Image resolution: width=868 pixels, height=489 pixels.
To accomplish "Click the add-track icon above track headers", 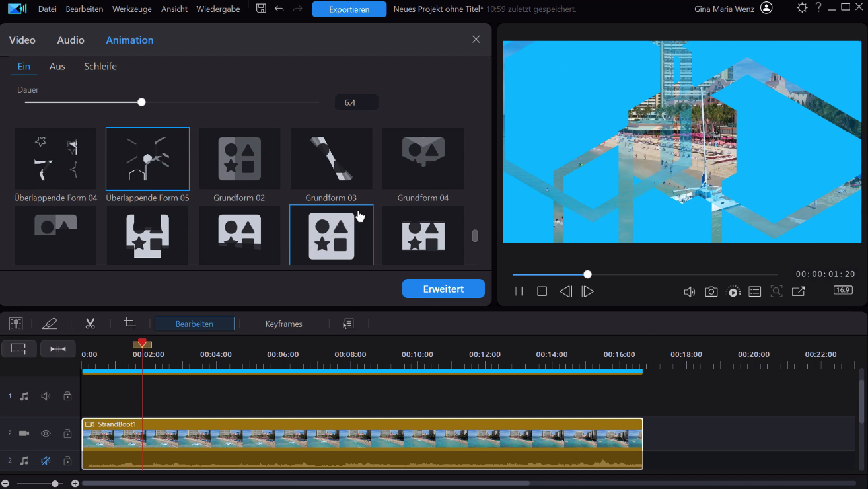I will (x=19, y=348).
